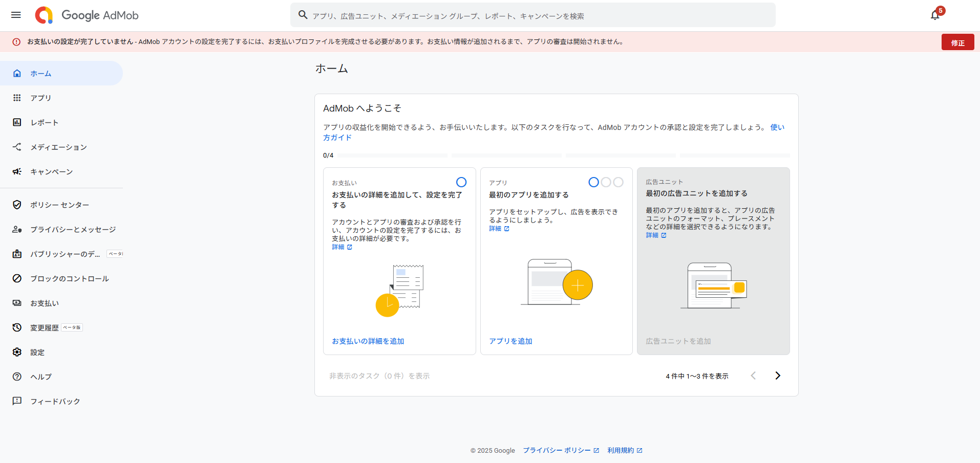The image size is (980, 463).
Task: Click the Google AdMob logo
Action: (87, 15)
